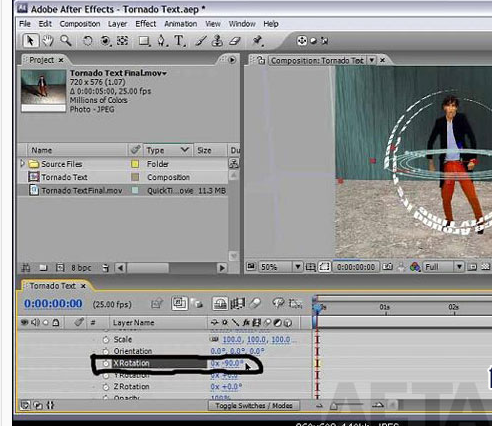Open the Tornado Text Final.mov name dropdown
The width and height of the screenshot is (492, 426).
point(164,73)
